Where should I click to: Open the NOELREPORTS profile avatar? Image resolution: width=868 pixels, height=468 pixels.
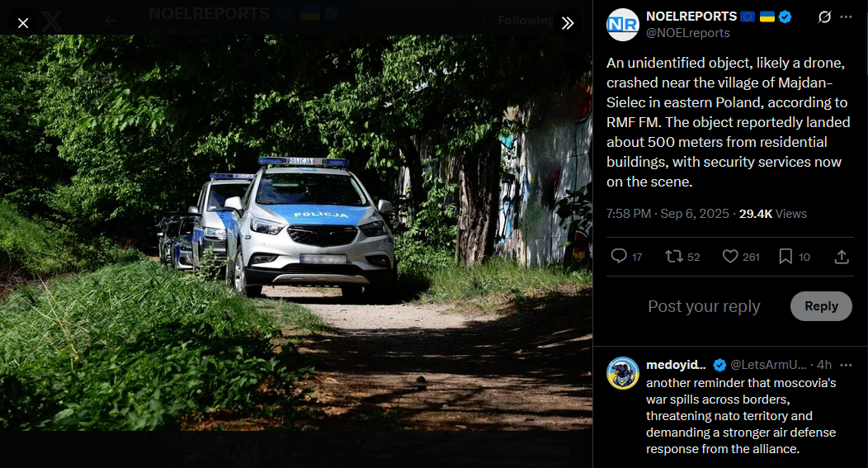[x=623, y=25]
